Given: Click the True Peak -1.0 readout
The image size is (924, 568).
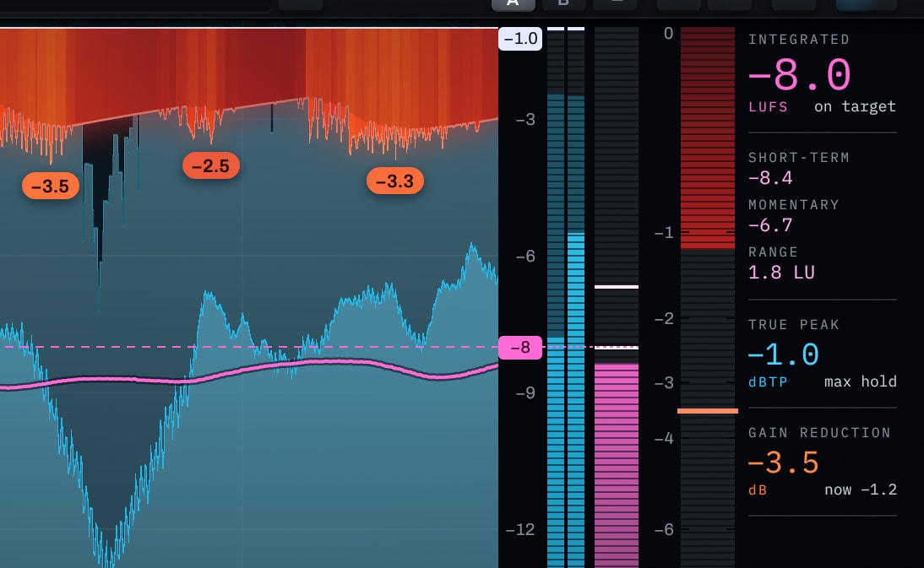Looking at the screenshot, I should coord(783,354).
